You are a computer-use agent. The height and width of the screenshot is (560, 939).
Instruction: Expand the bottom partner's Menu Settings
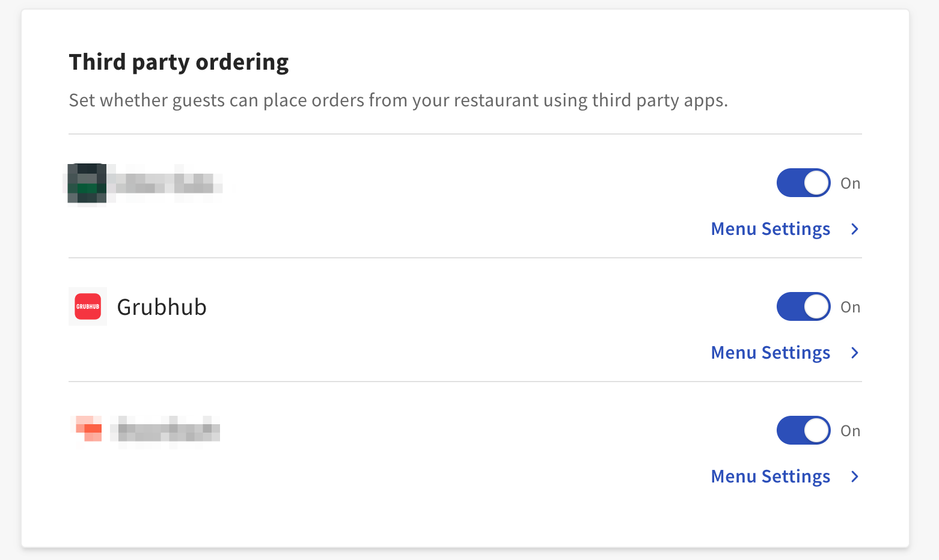pyautogui.click(x=770, y=476)
